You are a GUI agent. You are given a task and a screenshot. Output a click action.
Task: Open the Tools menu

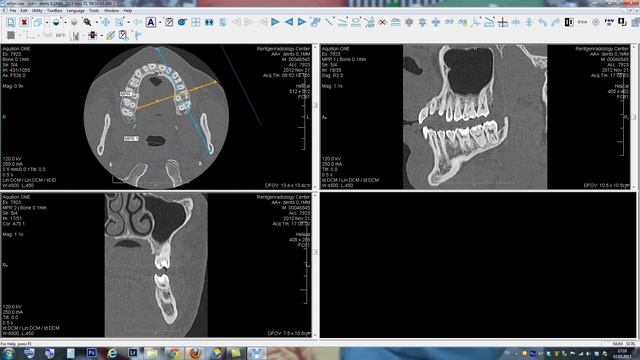click(x=94, y=11)
